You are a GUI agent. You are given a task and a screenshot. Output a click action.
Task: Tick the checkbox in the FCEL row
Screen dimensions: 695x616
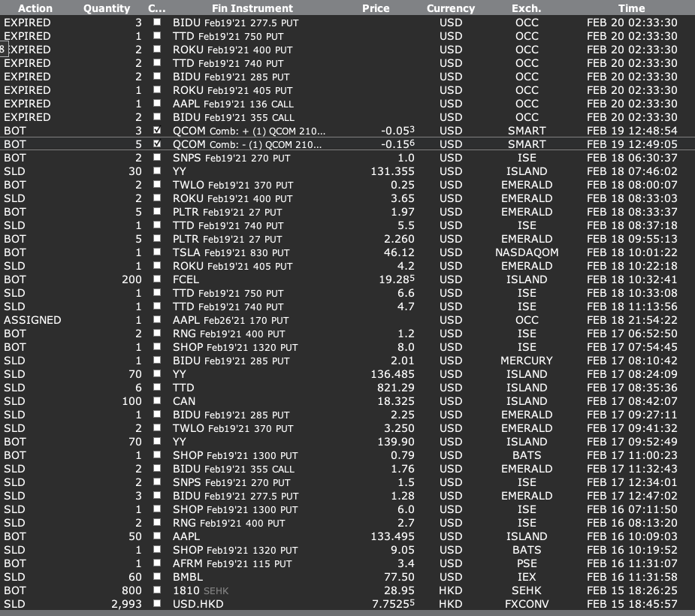click(x=157, y=279)
